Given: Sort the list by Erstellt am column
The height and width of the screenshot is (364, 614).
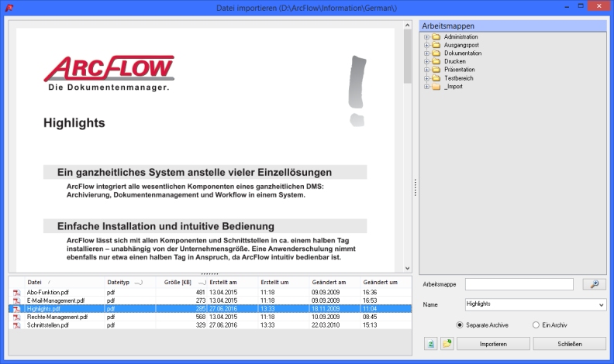Looking at the screenshot, I should [233, 282].
